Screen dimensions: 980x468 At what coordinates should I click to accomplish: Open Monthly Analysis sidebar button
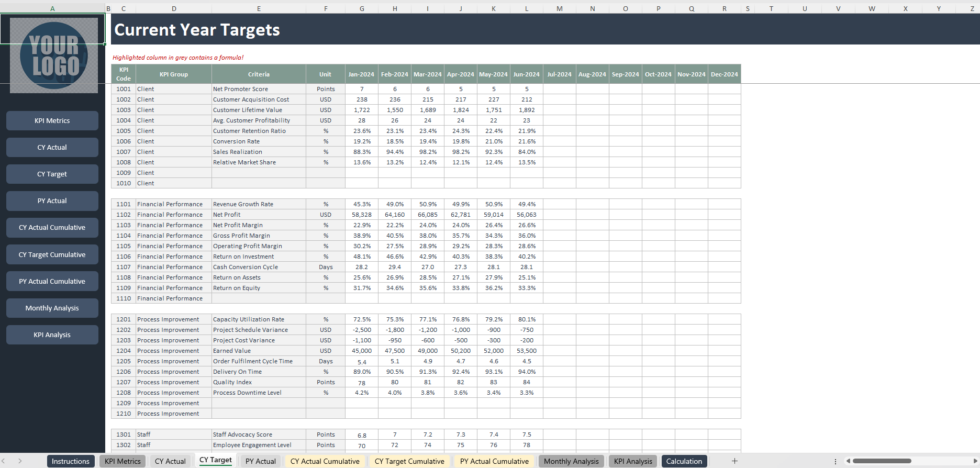52,308
